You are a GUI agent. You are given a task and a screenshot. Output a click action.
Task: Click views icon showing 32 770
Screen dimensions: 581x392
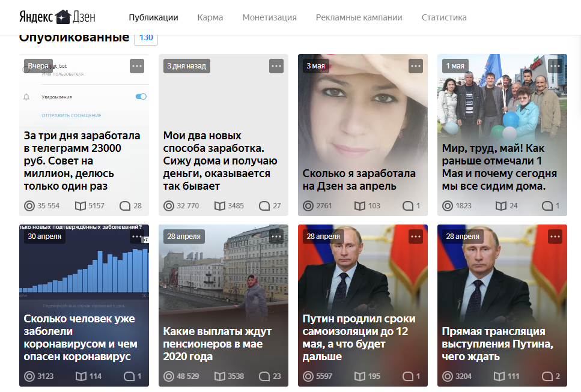pyautogui.click(x=169, y=206)
